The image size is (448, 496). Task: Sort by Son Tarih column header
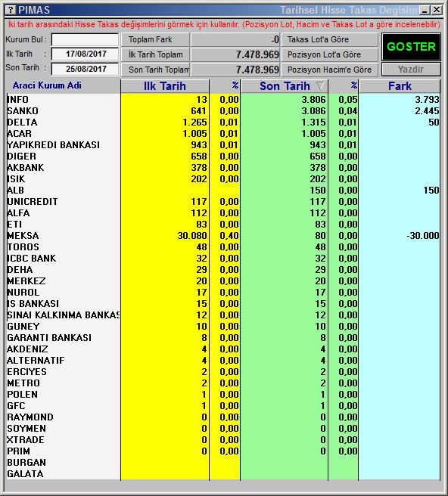pyautogui.click(x=285, y=86)
